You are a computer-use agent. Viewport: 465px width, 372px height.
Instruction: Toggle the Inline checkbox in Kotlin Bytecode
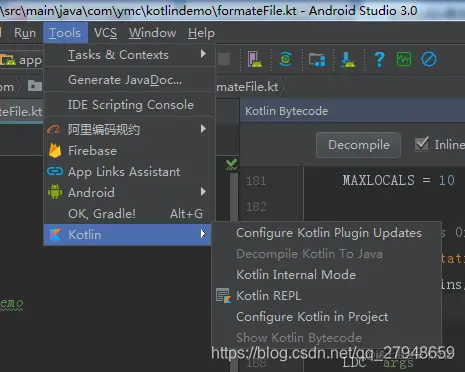click(422, 144)
